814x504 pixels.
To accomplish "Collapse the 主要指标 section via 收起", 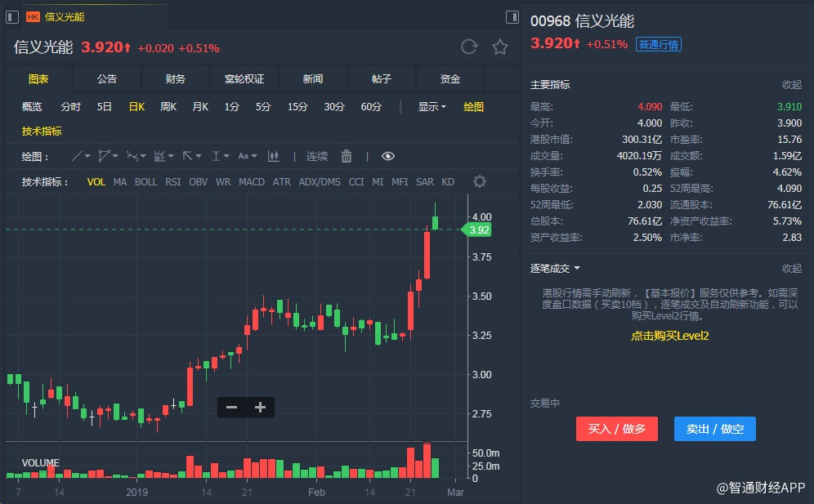I will (x=791, y=84).
